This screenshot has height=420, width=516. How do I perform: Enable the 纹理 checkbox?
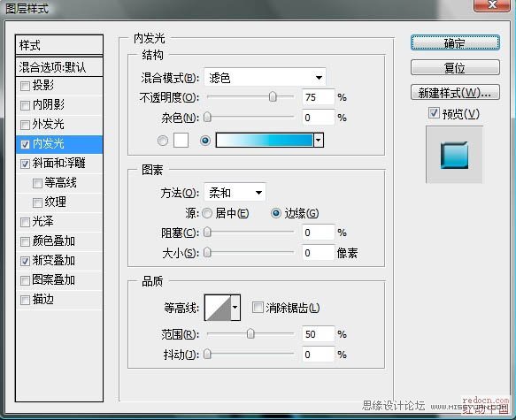[x=37, y=202]
